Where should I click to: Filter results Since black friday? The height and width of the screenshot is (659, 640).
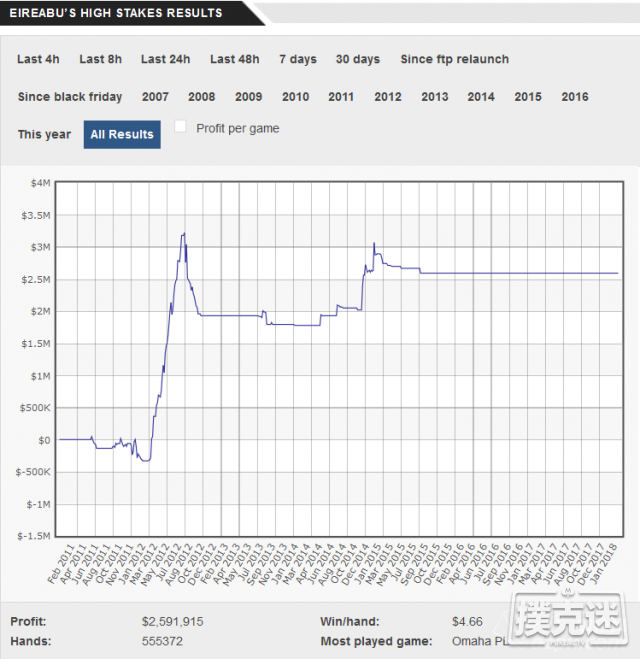pos(70,97)
